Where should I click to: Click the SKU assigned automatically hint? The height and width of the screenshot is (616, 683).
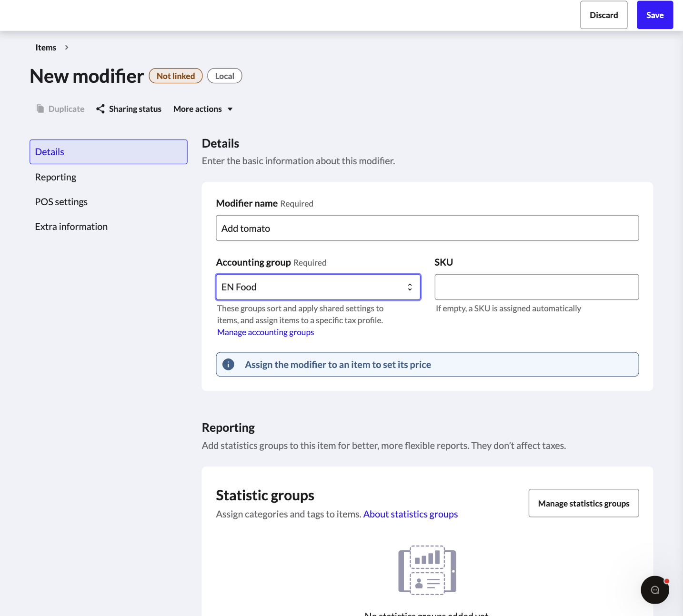509,308
